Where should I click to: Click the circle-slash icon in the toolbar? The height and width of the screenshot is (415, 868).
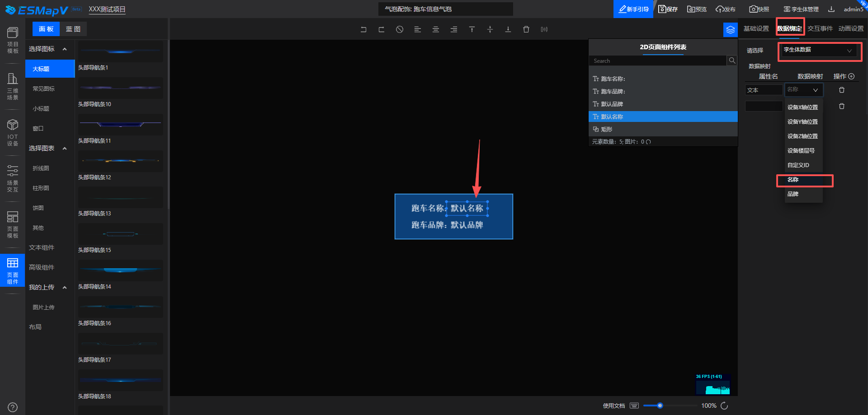click(400, 29)
